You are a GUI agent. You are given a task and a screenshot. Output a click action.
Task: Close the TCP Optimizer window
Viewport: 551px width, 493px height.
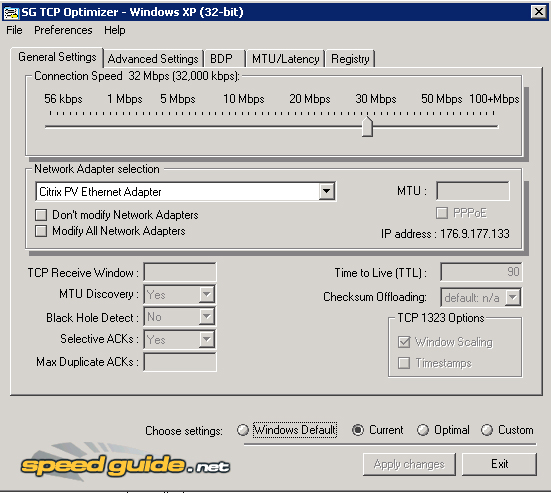click(x=539, y=12)
